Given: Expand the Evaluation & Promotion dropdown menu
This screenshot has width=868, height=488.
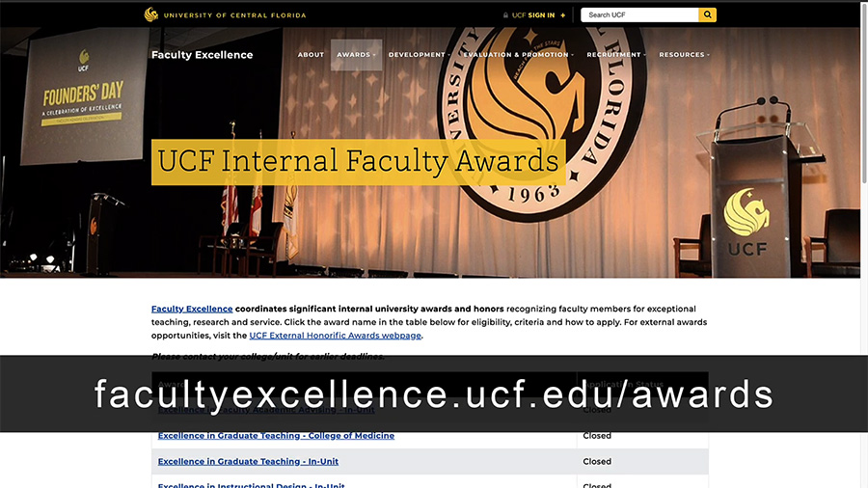Looking at the screenshot, I should [x=518, y=55].
